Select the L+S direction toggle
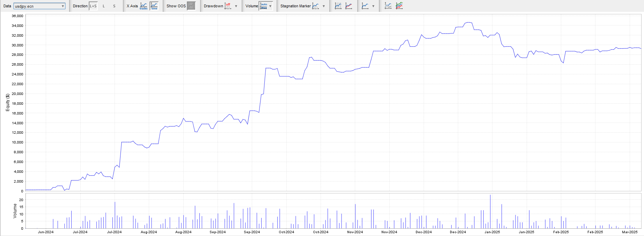The image size is (644, 236). [93, 6]
